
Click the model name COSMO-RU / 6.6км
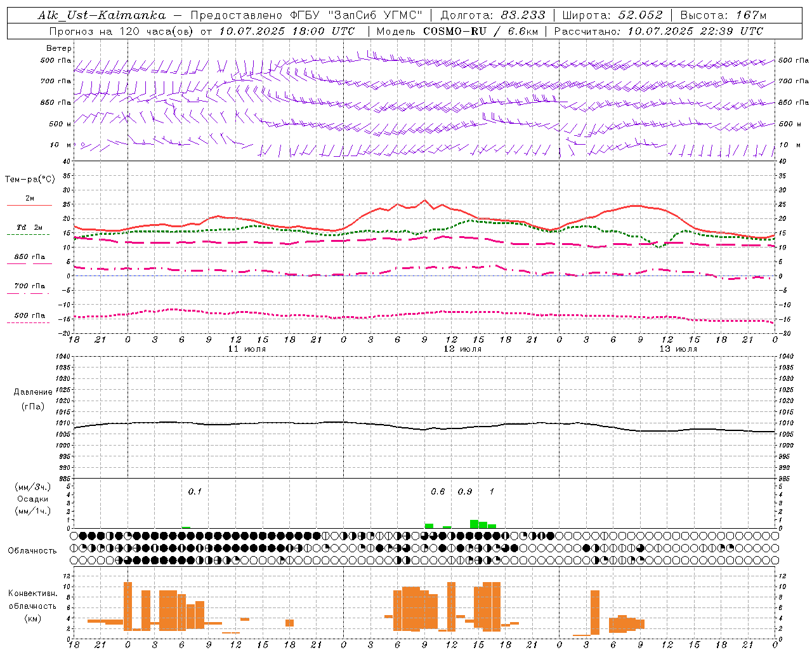pyautogui.click(x=480, y=31)
